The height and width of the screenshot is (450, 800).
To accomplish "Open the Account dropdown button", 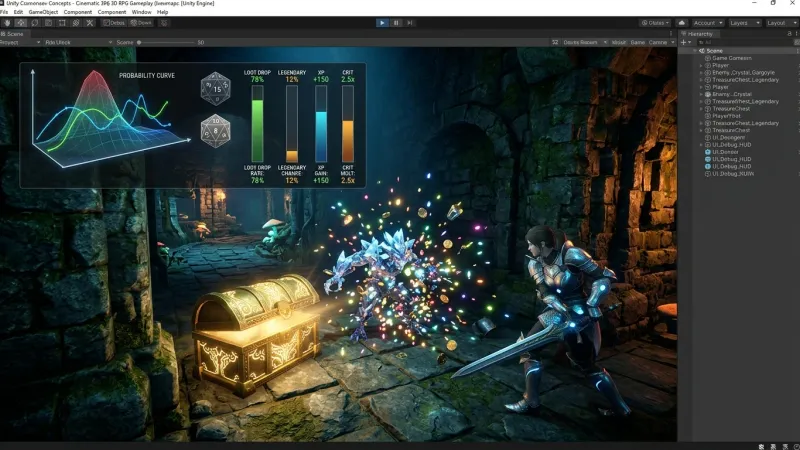I will (708, 23).
